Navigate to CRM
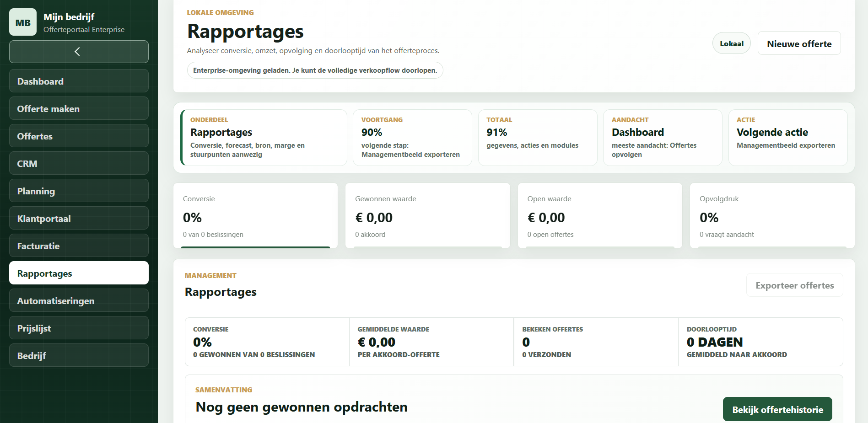The height and width of the screenshot is (423, 868). [x=79, y=163]
